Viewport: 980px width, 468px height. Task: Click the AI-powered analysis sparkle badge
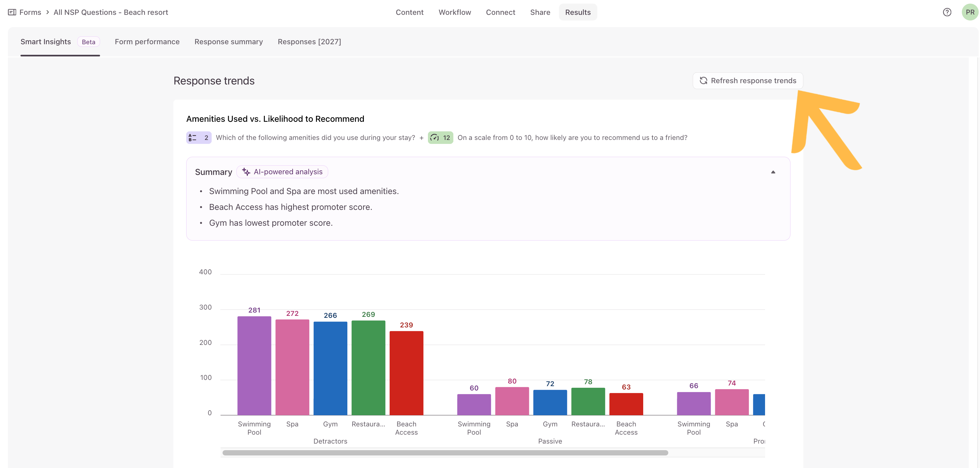[x=282, y=172]
